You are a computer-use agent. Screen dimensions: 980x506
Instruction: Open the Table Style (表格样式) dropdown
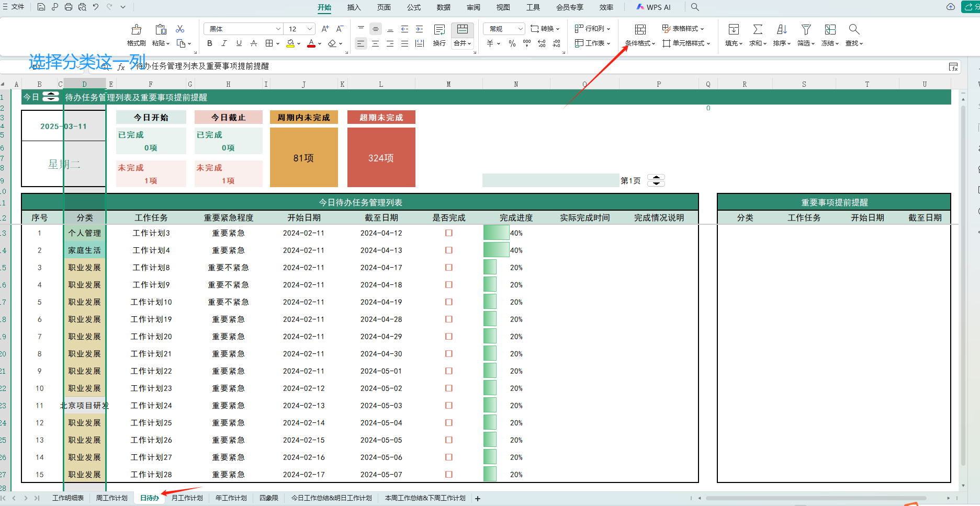[683, 29]
